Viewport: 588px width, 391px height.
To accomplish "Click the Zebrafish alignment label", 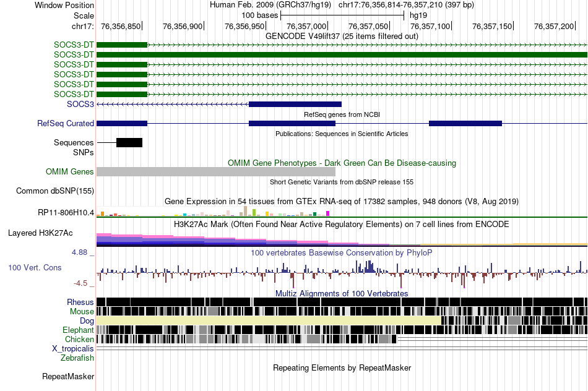I will click(x=77, y=358).
